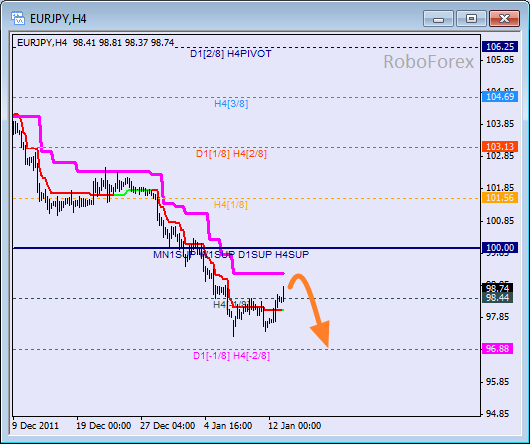Viewport: 530px width, 444px height.
Task: Select the MN1SUP W1SUP D1SUP H4SUP label
Action: coord(231,254)
